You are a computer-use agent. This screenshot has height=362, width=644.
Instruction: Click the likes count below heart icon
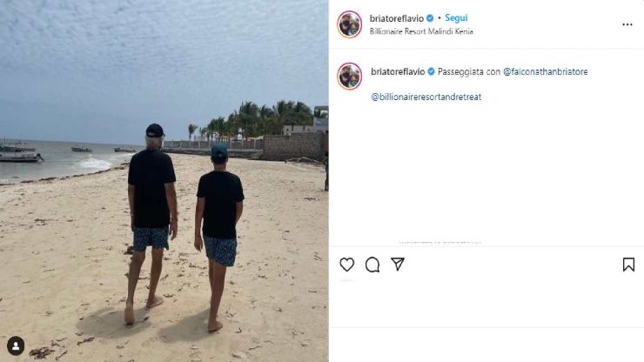pyautogui.click(x=346, y=280)
